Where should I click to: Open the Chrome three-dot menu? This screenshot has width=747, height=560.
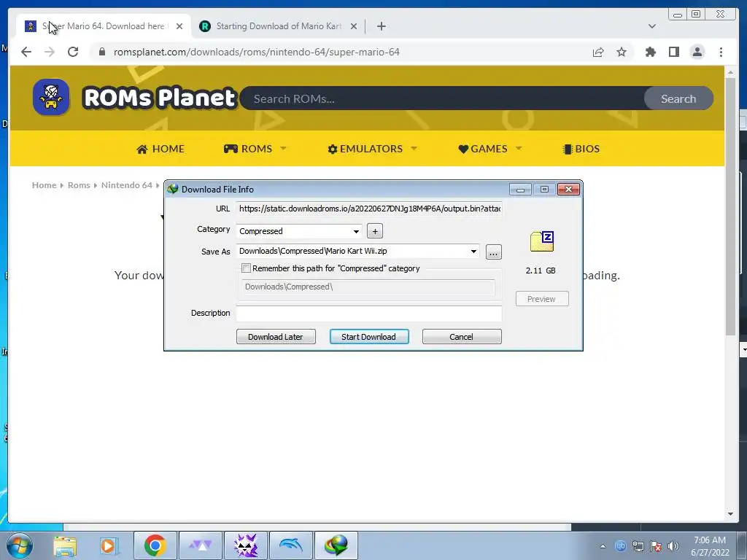721,52
